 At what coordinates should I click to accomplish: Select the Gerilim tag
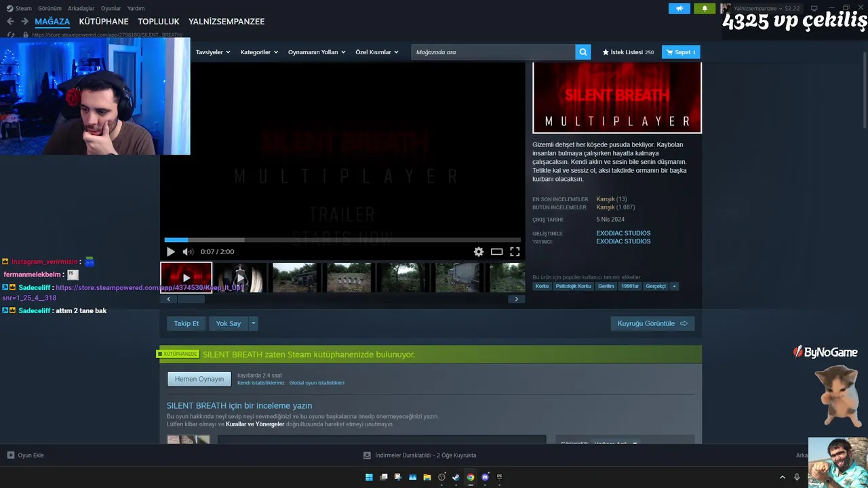(x=606, y=286)
